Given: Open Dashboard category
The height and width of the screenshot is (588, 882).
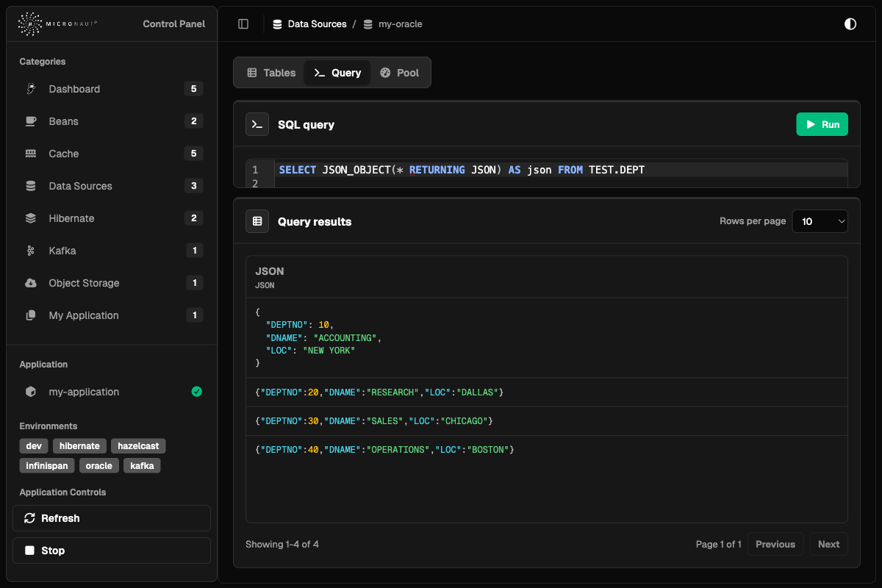Looking at the screenshot, I should pos(112,89).
